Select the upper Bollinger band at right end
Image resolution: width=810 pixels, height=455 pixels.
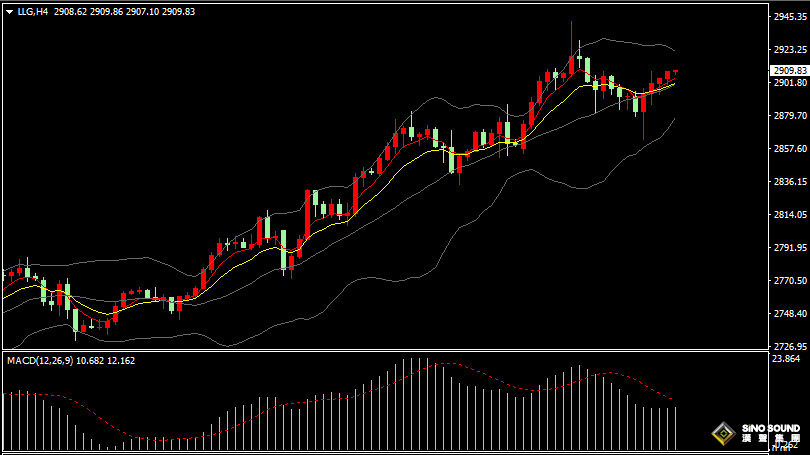(x=672, y=50)
